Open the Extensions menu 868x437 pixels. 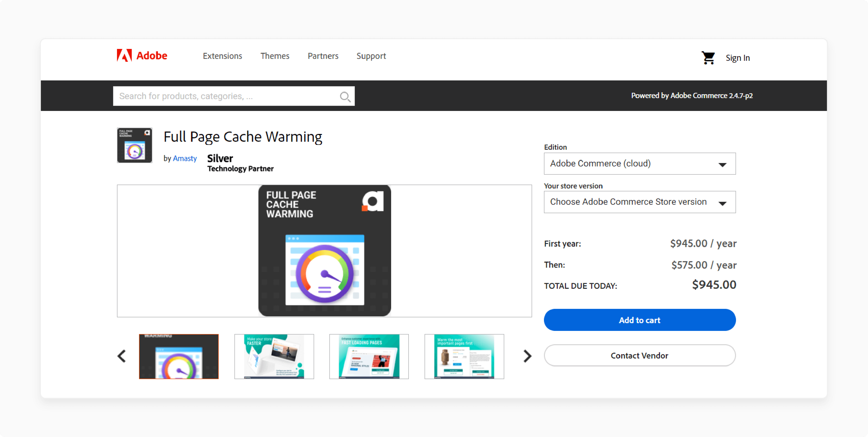(222, 56)
